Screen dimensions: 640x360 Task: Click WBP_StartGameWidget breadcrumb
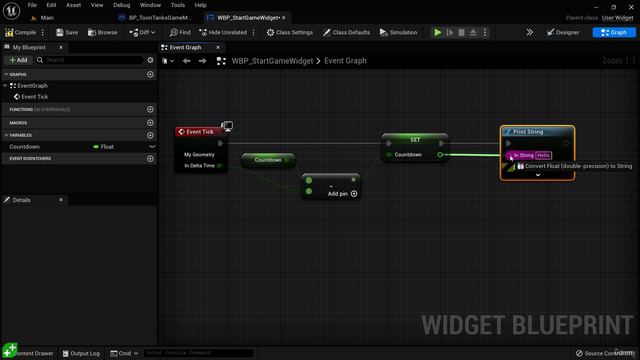[x=272, y=61]
